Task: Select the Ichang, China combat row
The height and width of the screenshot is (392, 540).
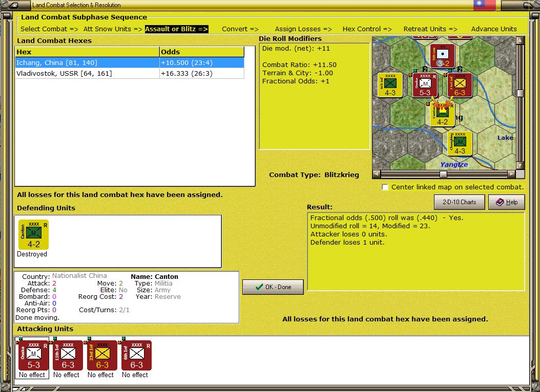Action: tap(130, 62)
